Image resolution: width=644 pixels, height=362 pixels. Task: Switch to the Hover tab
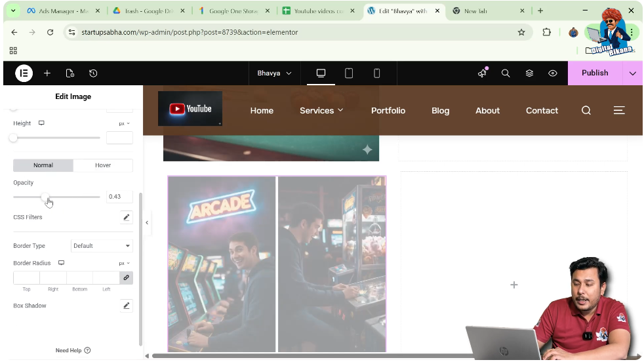[x=103, y=165]
